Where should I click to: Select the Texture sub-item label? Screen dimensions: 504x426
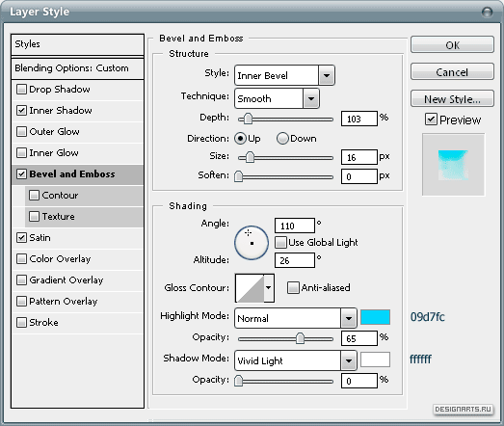(58, 217)
